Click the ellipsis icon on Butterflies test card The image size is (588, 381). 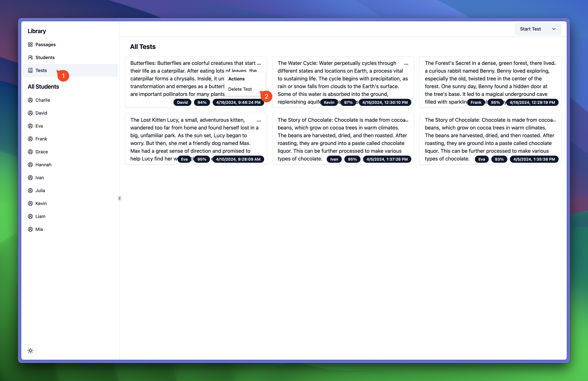[x=259, y=63]
